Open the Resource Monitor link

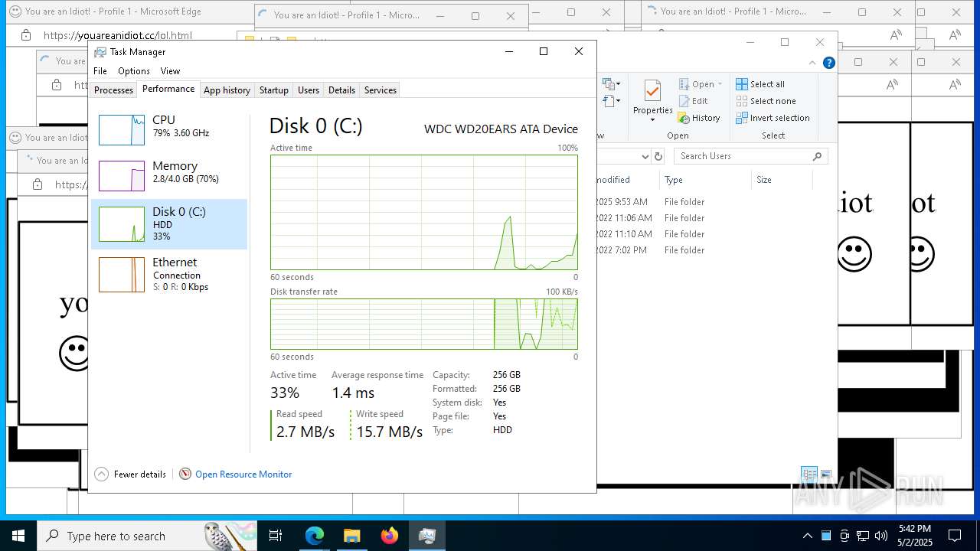click(243, 474)
